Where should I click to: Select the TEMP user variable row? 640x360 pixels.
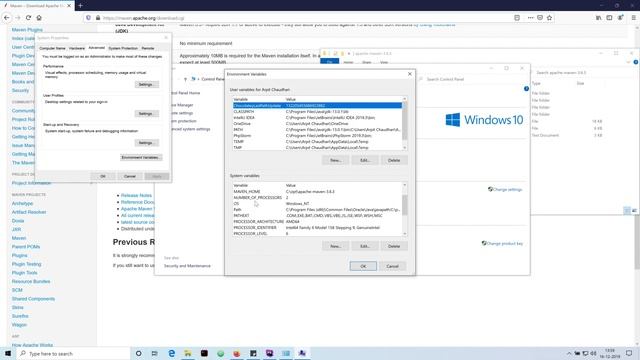[317, 142]
